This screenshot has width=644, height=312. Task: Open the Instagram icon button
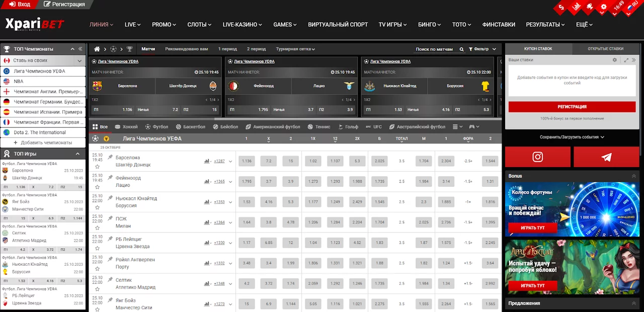click(538, 157)
